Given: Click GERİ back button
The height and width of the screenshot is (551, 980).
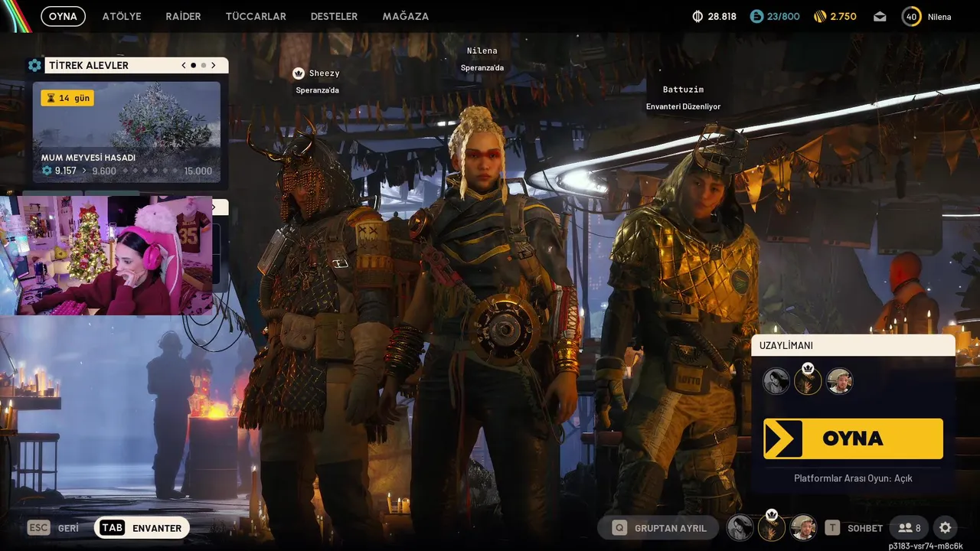Looking at the screenshot, I should point(68,528).
